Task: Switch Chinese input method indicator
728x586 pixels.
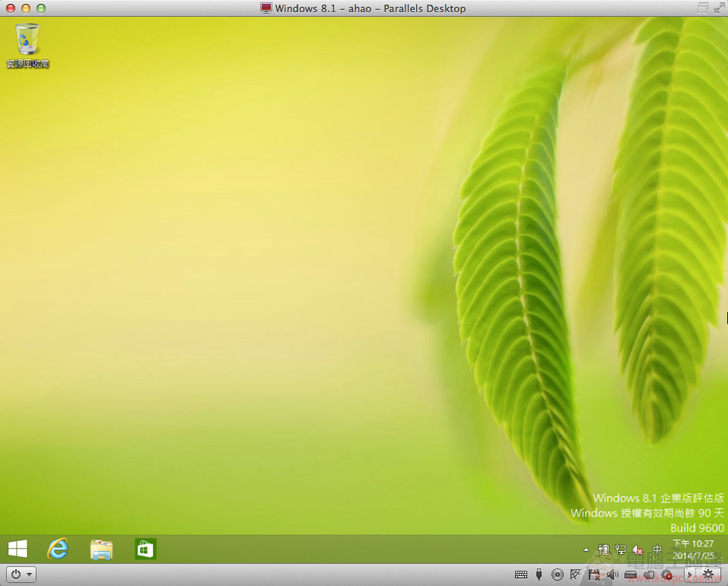Action: click(x=657, y=549)
